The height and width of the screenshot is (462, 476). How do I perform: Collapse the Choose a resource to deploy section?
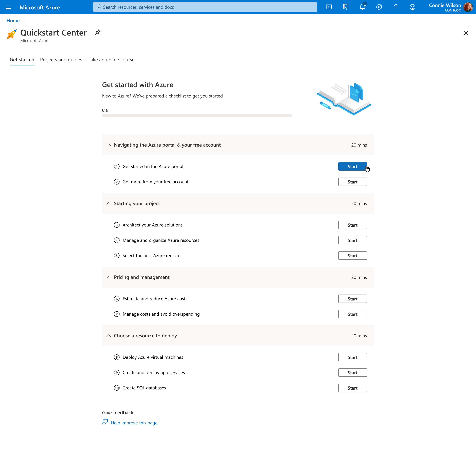click(109, 336)
